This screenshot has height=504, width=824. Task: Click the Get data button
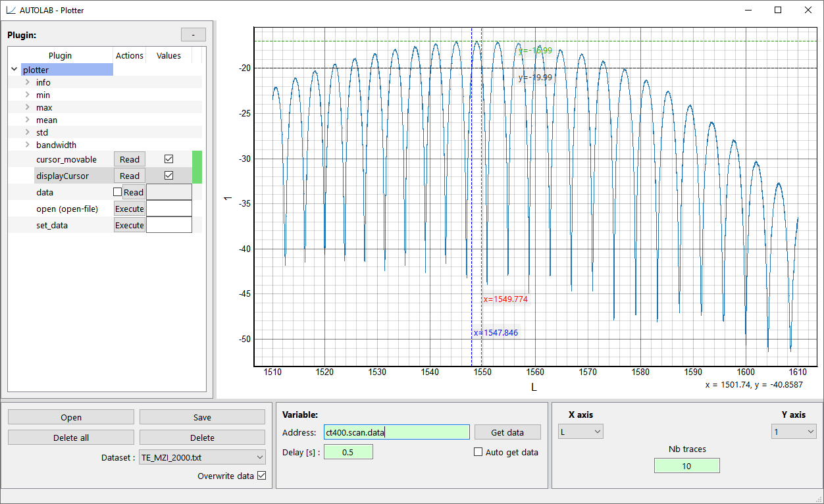[507, 432]
